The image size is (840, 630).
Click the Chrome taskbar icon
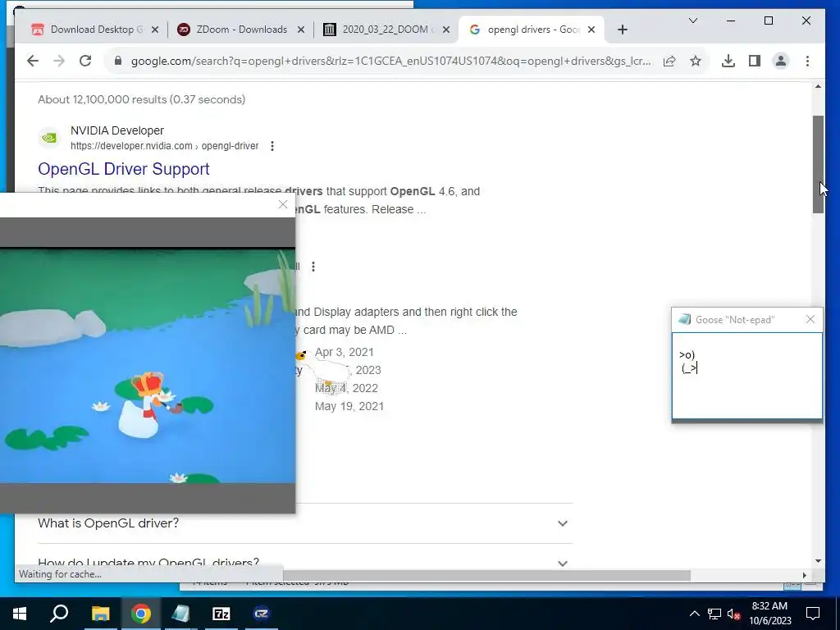coord(141,614)
